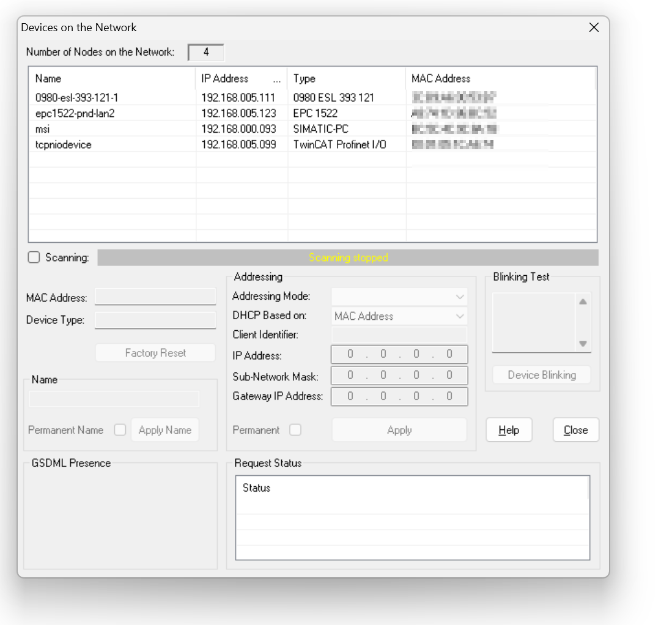The height and width of the screenshot is (625, 672).
Task: Click the 0980 ESL 393 121 type cell
Action: pyautogui.click(x=333, y=98)
